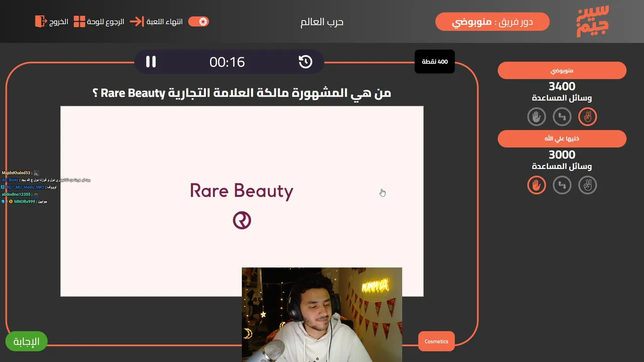Use منوبوضي team's footsteps helper icon
This screenshot has height=362, width=644.
point(562,117)
